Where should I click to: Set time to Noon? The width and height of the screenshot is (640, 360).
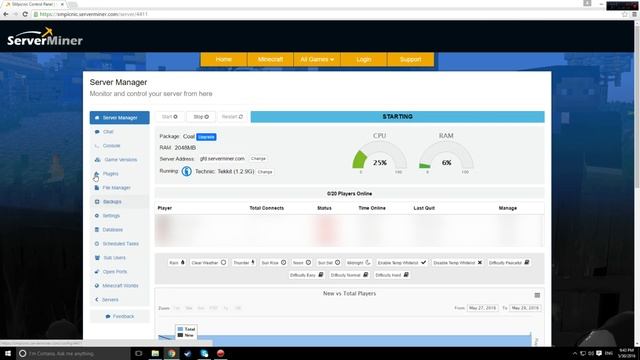tap(302, 262)
